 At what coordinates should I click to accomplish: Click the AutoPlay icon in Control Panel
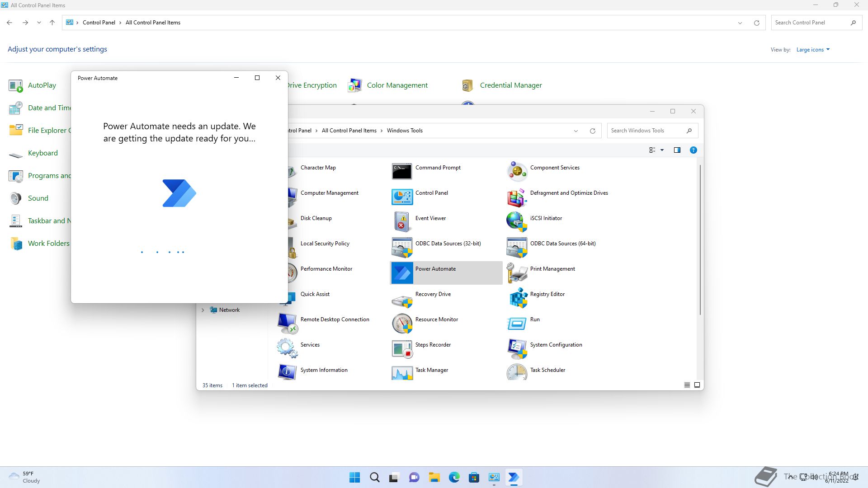tap(16, 85)
